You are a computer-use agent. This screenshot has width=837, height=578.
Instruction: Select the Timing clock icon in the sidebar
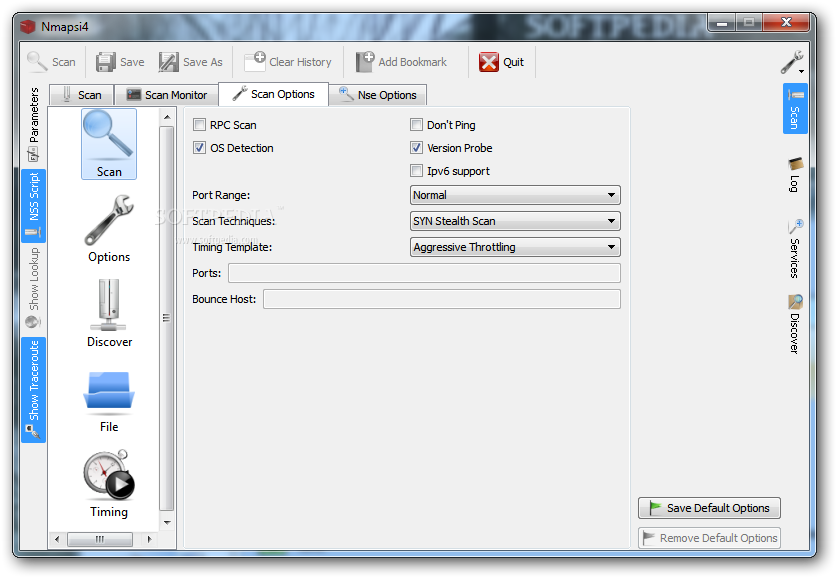[x=109, y=483]
